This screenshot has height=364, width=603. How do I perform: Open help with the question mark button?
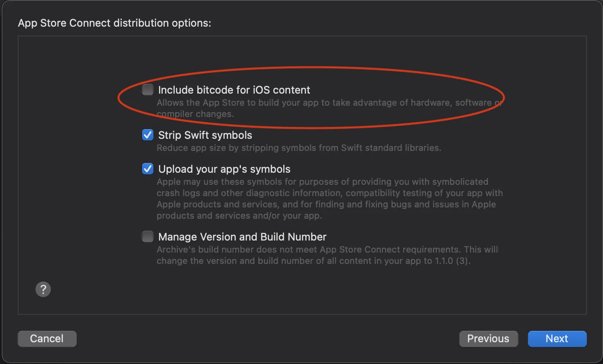click(x=43, y=289)
